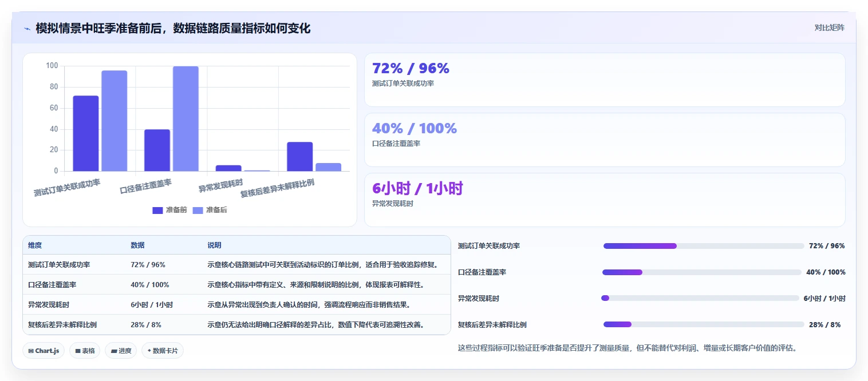
Task: Click the 复核后差异未解释比例 准备前 bar
Action: [x=300, y=156]
